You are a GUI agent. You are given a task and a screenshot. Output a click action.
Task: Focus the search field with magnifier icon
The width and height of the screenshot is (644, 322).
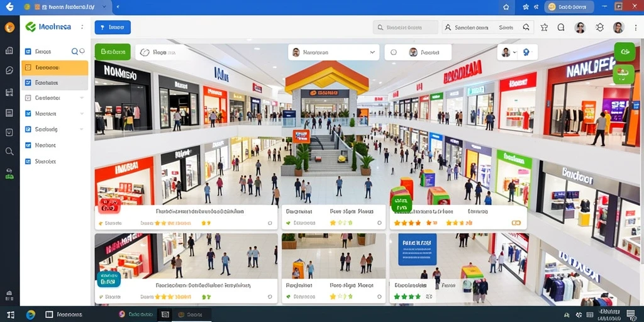[406, 28]
